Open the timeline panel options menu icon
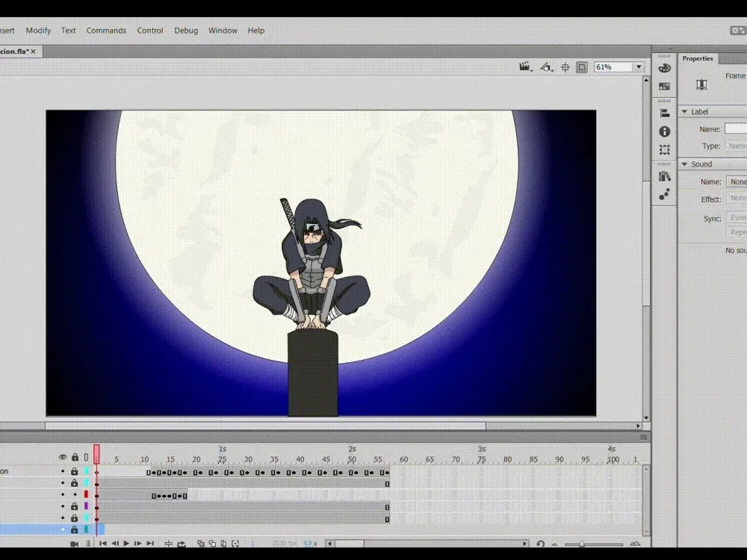The height and width of the screenshot is (560, 747). click(x=644, y=437)
